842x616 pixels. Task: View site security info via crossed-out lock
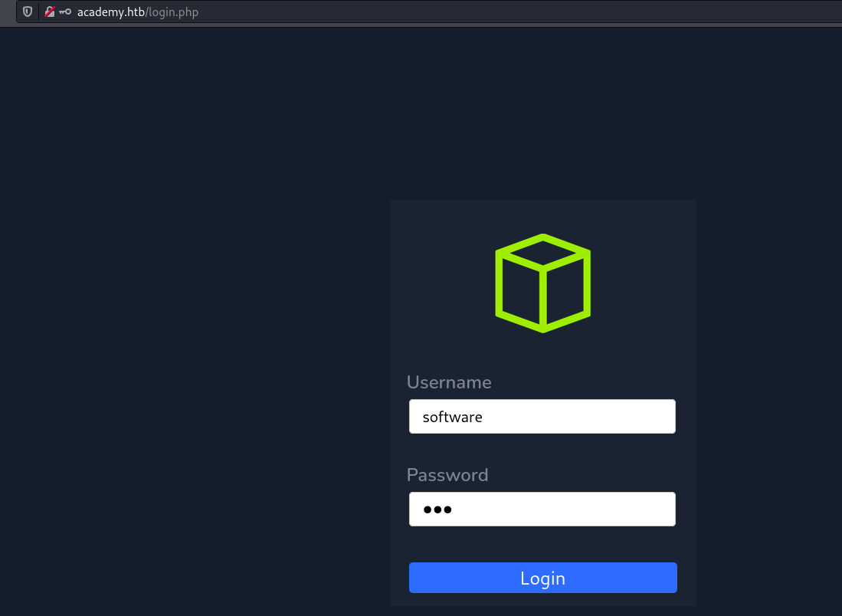[50, 12]
